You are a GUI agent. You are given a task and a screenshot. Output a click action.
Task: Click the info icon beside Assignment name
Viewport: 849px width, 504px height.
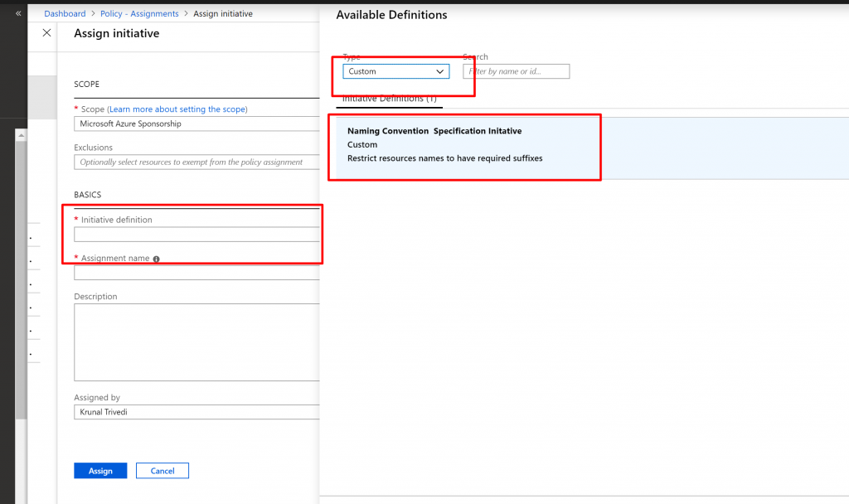[157, 259]
